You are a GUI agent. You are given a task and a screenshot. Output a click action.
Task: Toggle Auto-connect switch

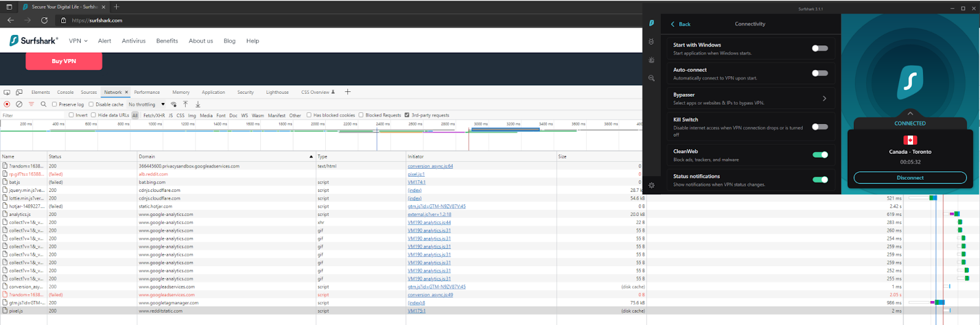coord(820,73)
